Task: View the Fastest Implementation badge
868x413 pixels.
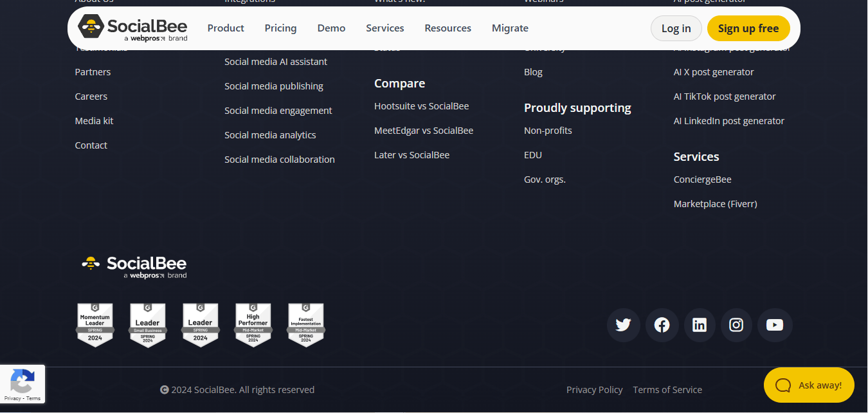Action: click(306, 325)
